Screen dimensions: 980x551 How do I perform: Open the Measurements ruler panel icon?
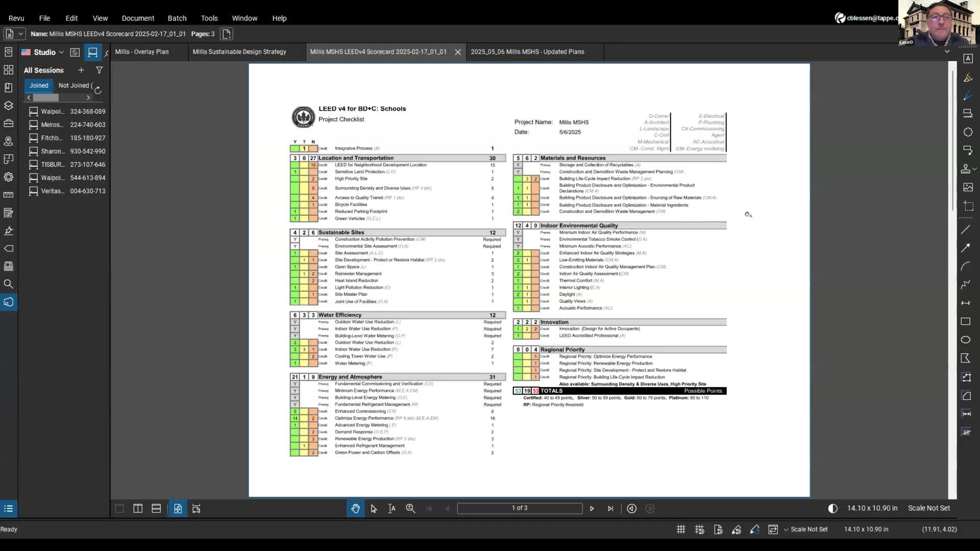pyautogui.click(x=9, y=195)
